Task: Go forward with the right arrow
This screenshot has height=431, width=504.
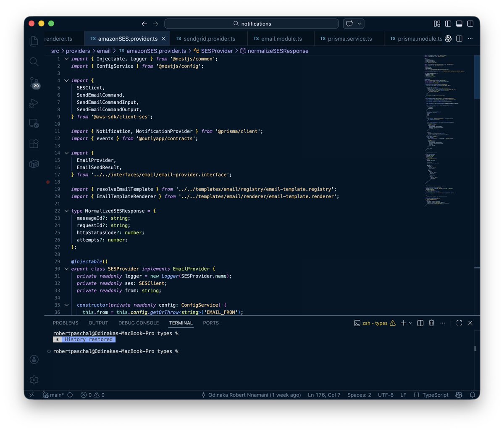Action: (156, 24)
